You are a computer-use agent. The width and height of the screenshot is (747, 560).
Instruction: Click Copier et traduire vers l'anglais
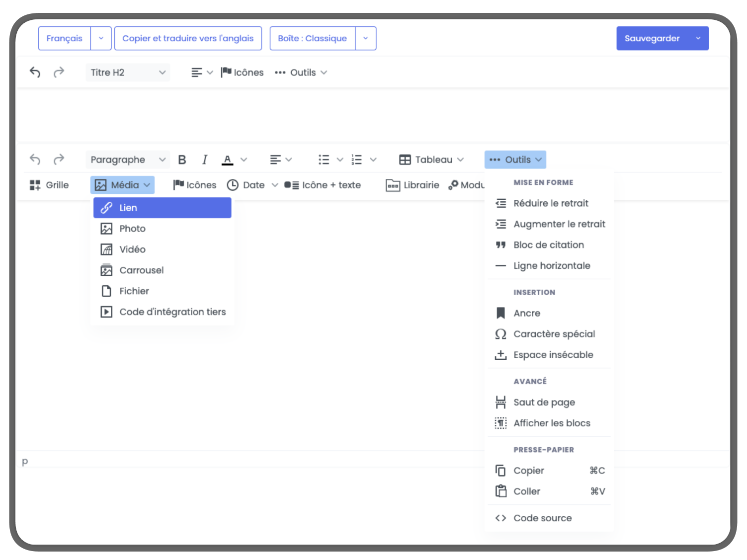(x=188, y=39)
